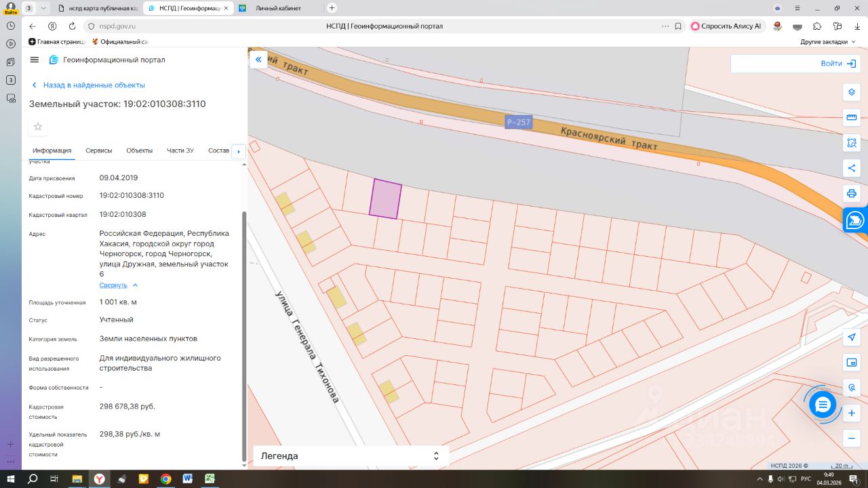Print the map via printer icon
Screen dimensions: 868x488
(x=852, y=193)
